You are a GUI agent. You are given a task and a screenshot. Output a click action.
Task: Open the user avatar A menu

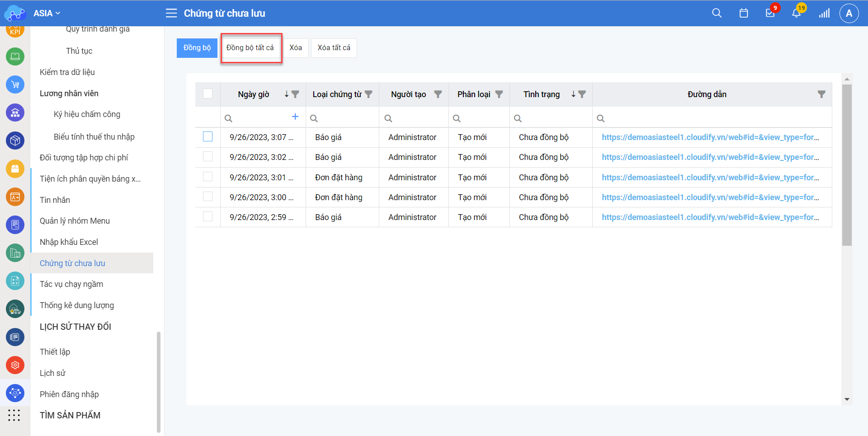click(849, 13)
